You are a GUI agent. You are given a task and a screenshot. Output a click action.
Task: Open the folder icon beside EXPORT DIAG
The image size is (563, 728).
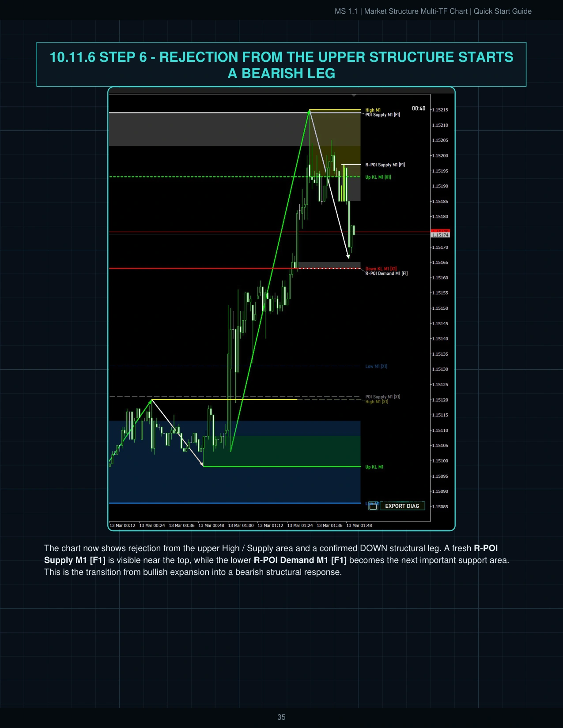[373, 506]
